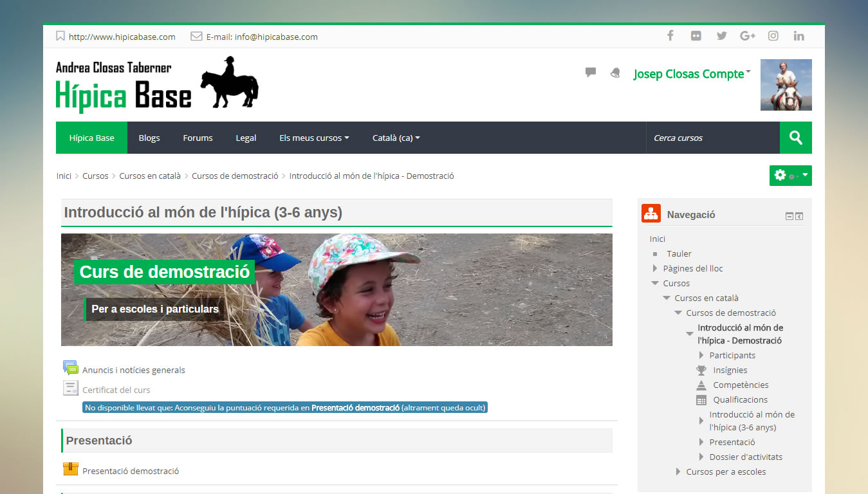868x494 pixels.
Task: Collapse the Cursos en català tree node
Action: pos(667,298)
